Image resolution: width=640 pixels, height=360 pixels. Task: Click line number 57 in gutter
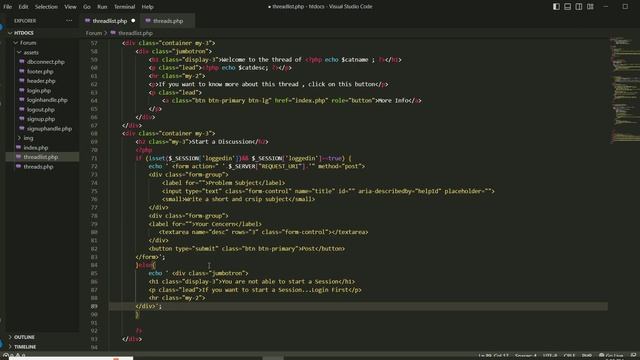click(x=94, y=43)
